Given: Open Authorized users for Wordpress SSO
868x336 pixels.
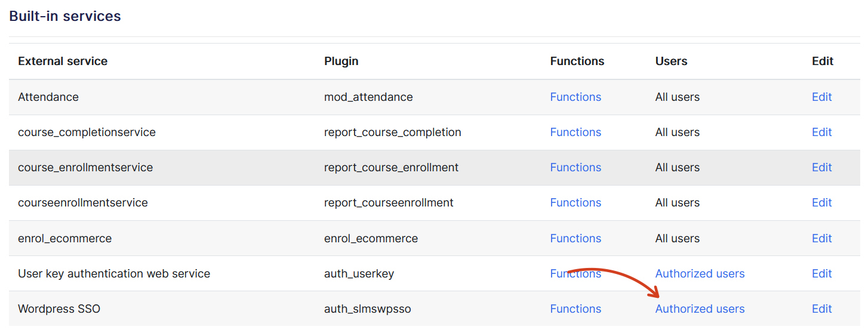Looking at the screenshot, I should (x=700, y=309).
